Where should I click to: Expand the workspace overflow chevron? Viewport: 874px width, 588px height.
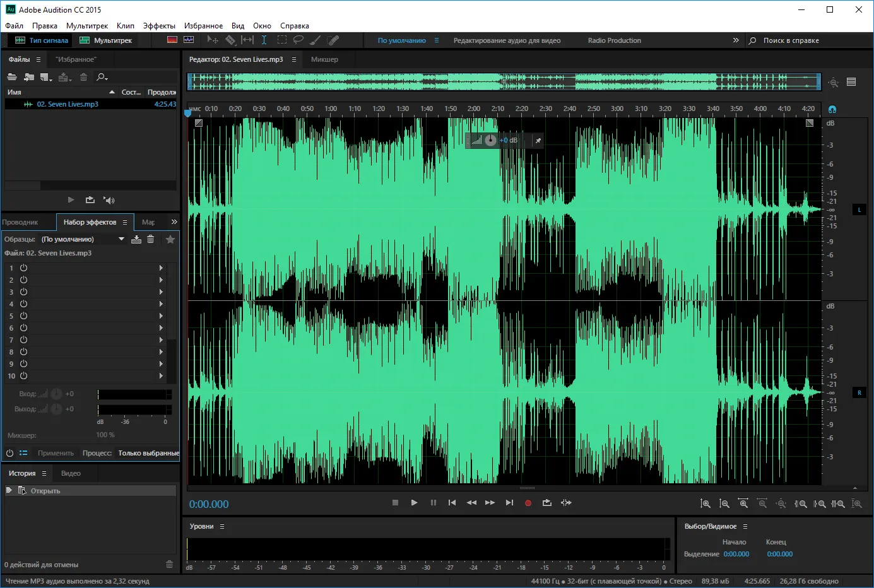tap(735, 40)
